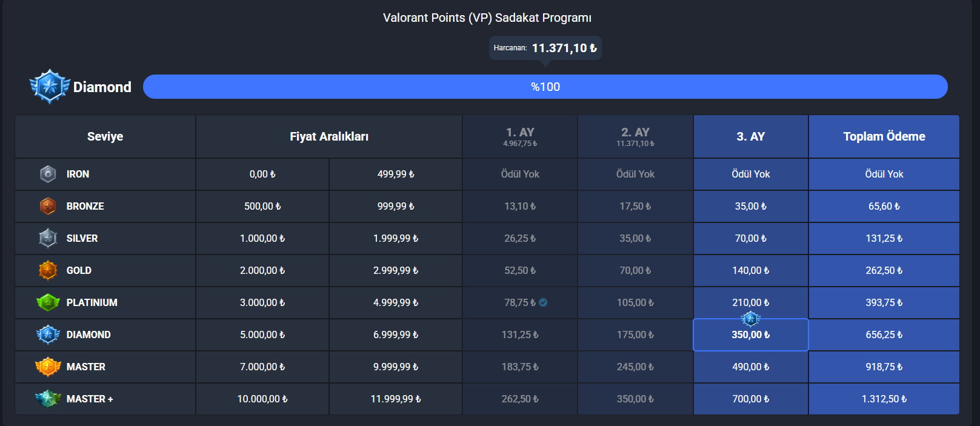Click the Bronze rank badge icon
The image size is (980, 426).
tap(48, 206)
